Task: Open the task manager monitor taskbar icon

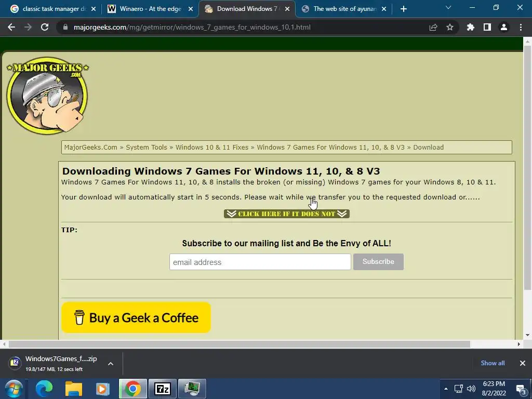Action: (x=192, y=389)
